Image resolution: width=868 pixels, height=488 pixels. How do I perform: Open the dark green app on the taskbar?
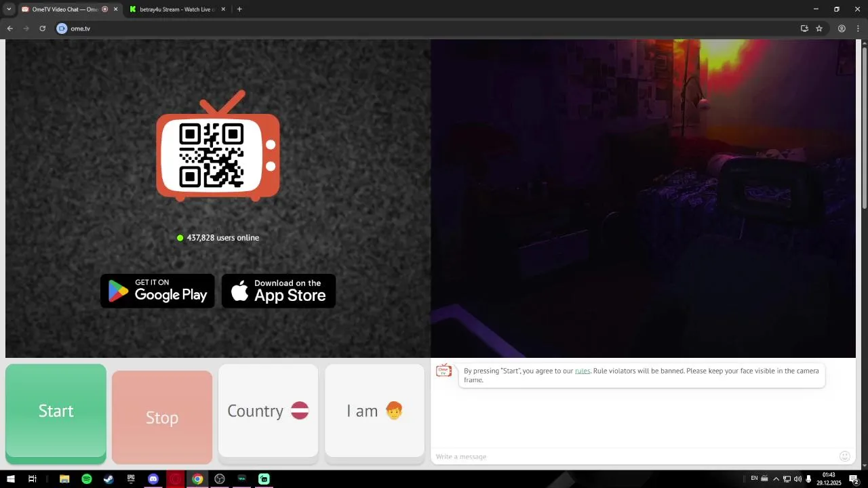click(241, 479)
